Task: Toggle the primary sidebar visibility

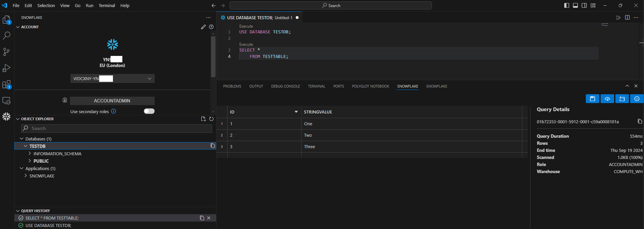Action: click(x=567, y=5)
